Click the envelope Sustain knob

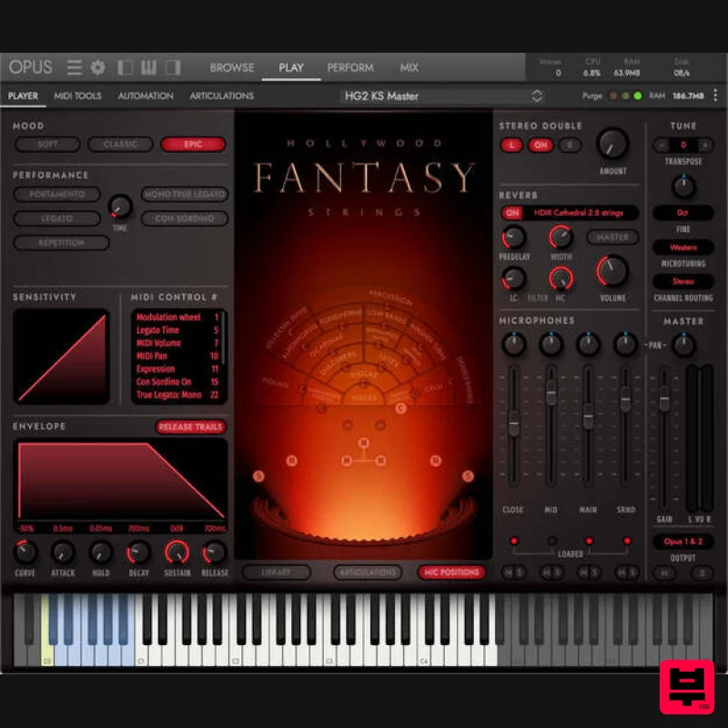(177, 552)
